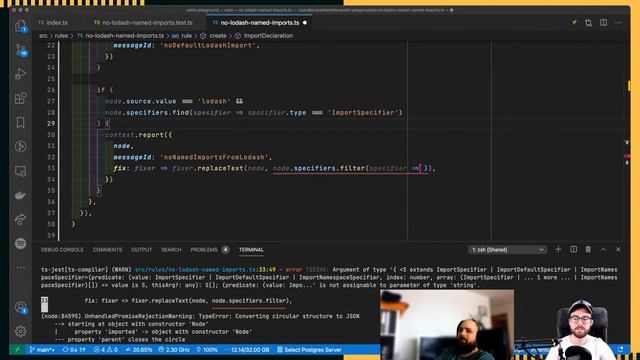Image resolution: width=640 pixels, height=360 pixels.
Task: Open the Bookmarks view icon
Action: pyautogui.click(x=21, y=122)
